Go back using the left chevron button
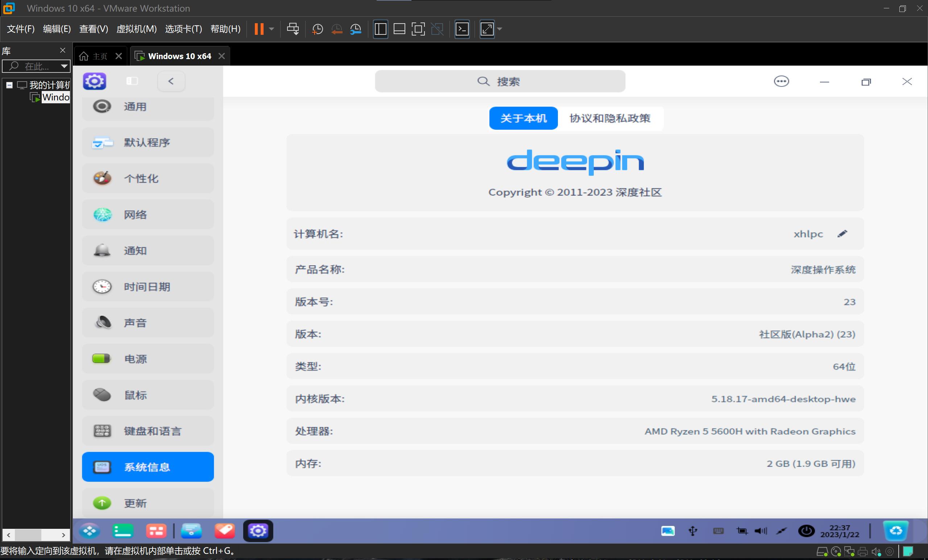Screen dimensions: 928x560 [x=171, y=81]
